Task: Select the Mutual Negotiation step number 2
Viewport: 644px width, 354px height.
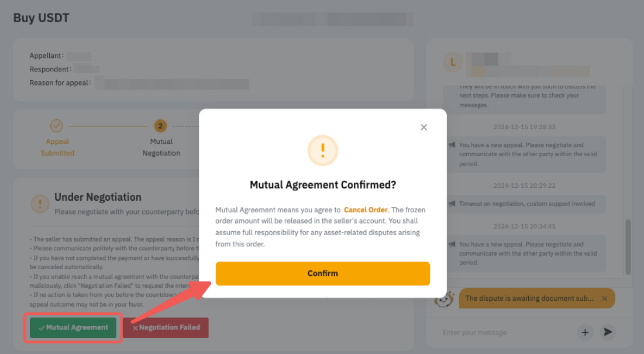Action: point(161,126)
